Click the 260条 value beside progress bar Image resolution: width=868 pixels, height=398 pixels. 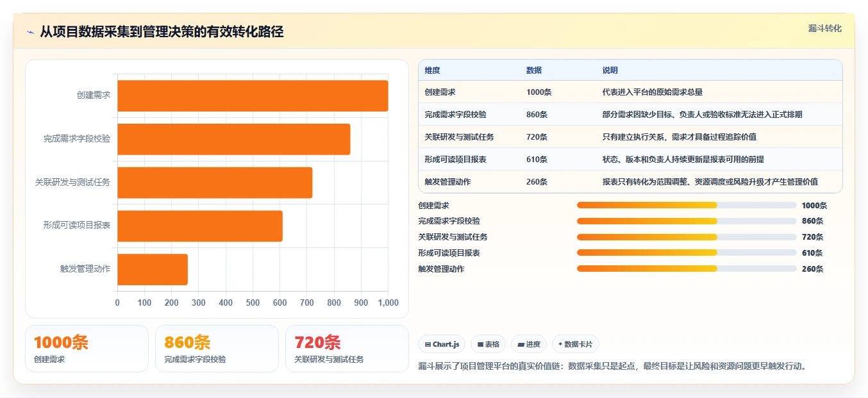pos(813,269)
